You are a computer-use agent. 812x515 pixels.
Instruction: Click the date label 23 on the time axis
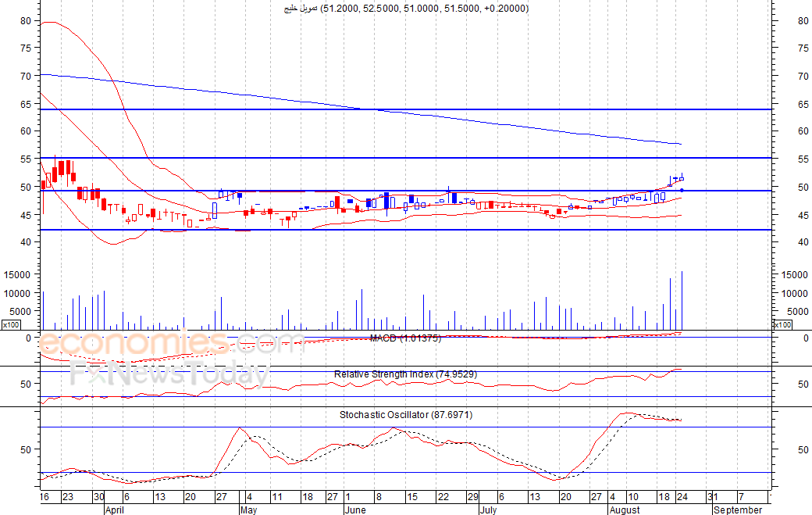pyautogui.click(x=68, y=497)
